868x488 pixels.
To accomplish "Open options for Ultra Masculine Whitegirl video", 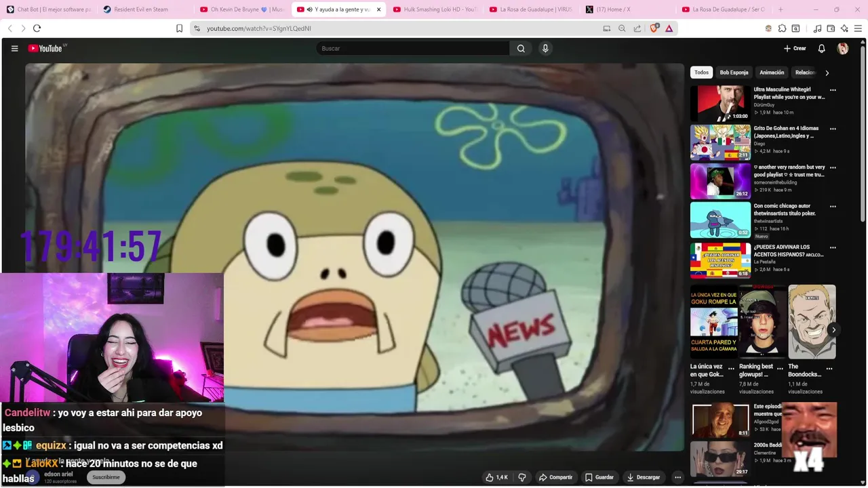I will 833,90.
